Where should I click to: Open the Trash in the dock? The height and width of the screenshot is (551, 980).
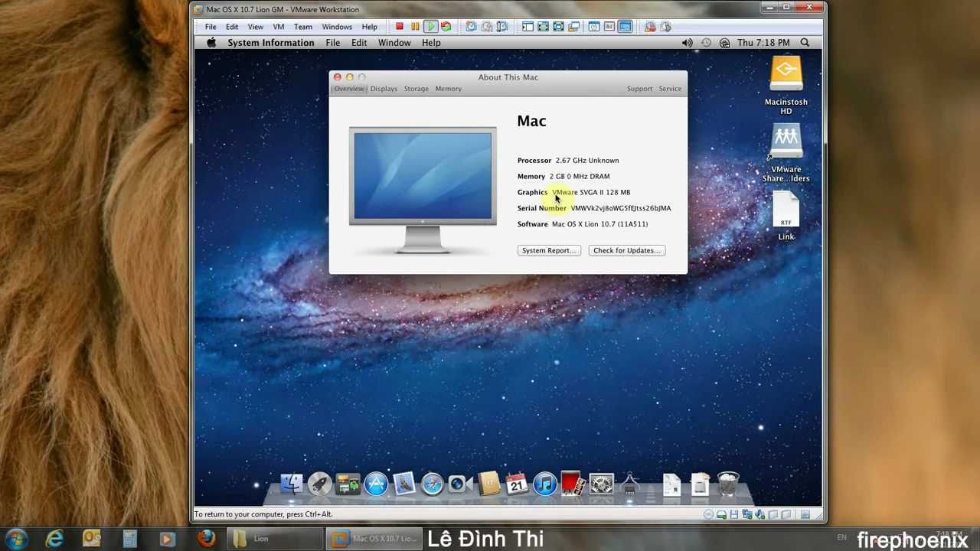tap(728, 484)
